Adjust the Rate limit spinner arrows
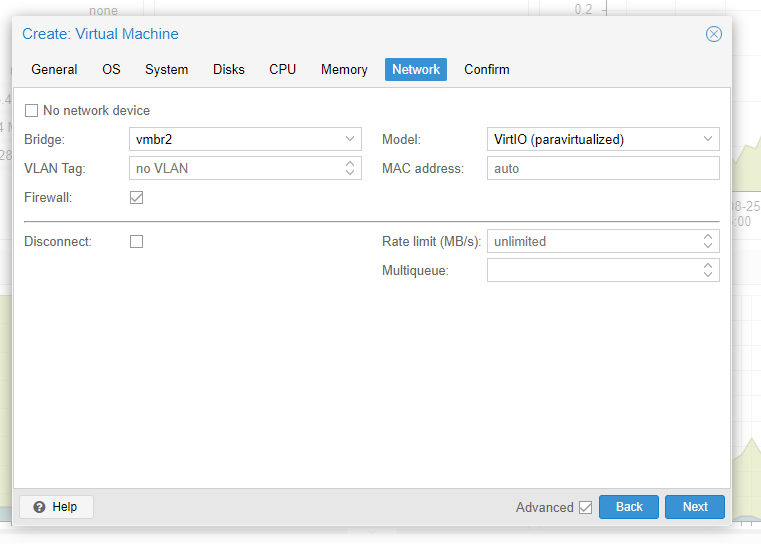This screenshot has height=544, width=761. [708, 241]
